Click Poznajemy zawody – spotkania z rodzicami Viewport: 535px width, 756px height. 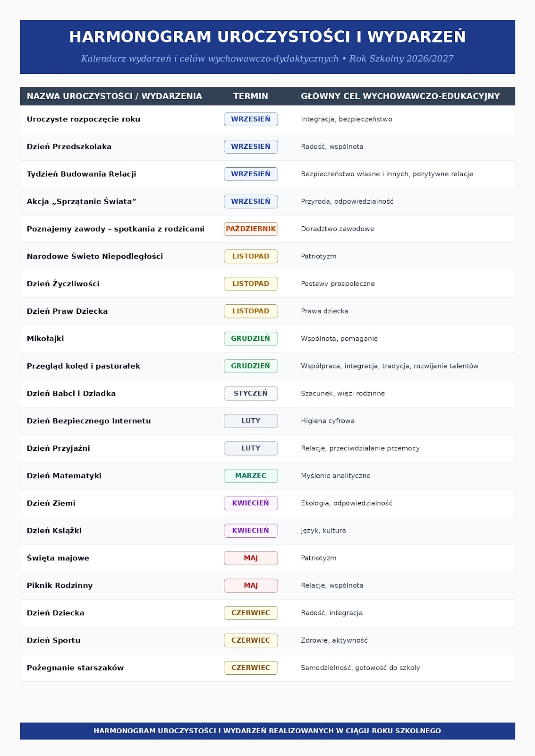tap(116, 229)
